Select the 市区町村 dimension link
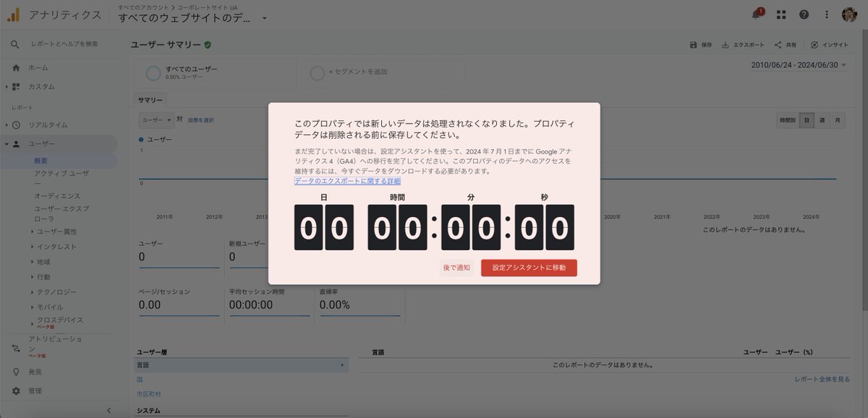The height and width of the screenshot is (418, 868). coord(148,394)
